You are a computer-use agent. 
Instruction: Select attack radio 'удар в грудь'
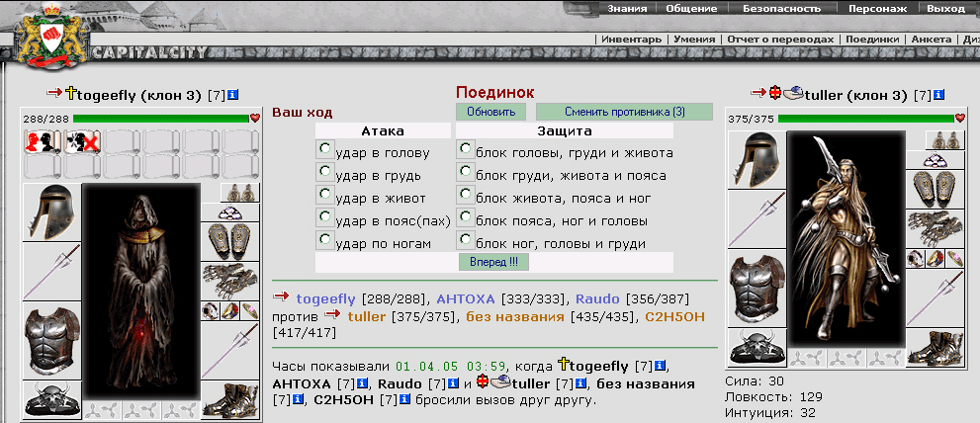(x=325, y=171)
